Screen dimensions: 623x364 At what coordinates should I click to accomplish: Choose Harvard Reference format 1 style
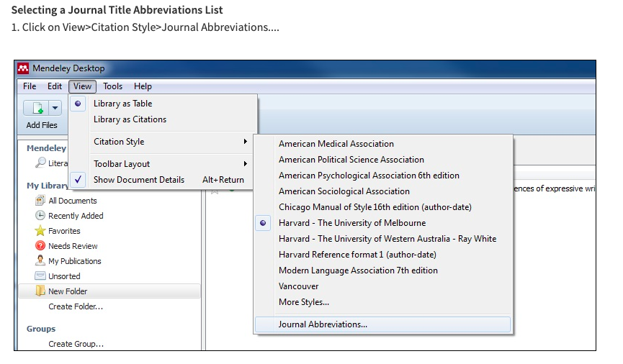point(357,255)
